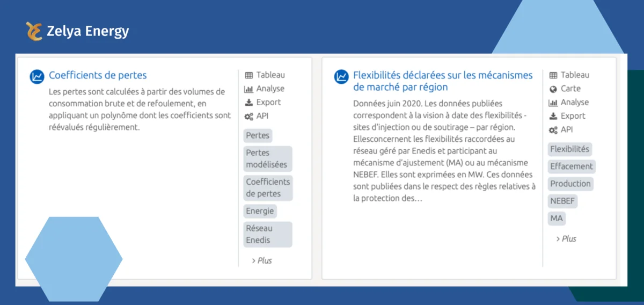Open the Coefficients de pertes title link
Image resolution: width=644 pixels, height=305 pixels.
point(98,75)
